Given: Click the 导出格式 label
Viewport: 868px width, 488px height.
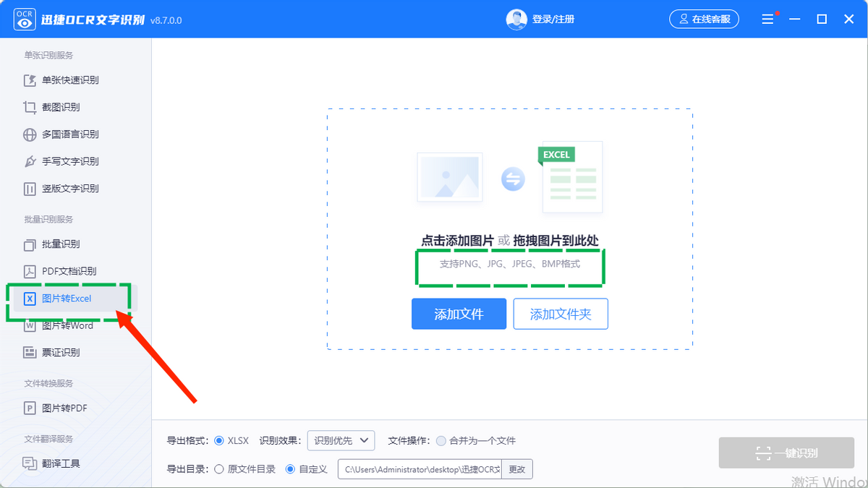Looking at the screenshot, I should pyautogui.click(x=187, y=440).
